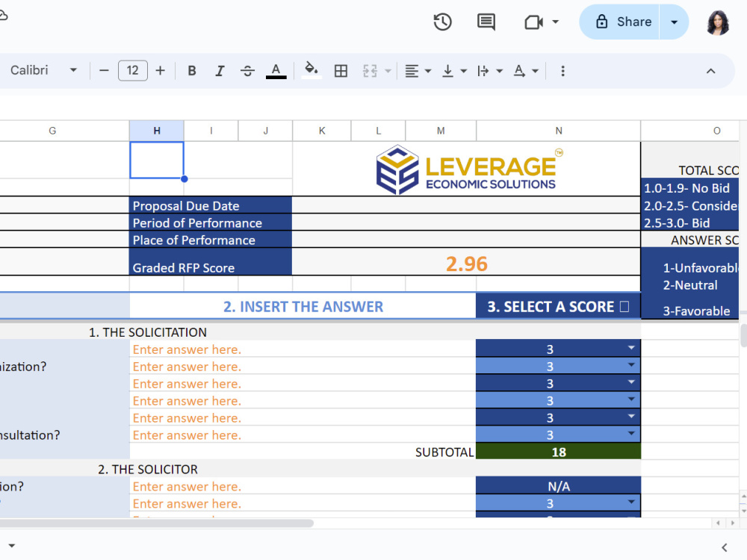The image size is (747, 560).
Task: Select the column I header
Action: coord(211,131)
